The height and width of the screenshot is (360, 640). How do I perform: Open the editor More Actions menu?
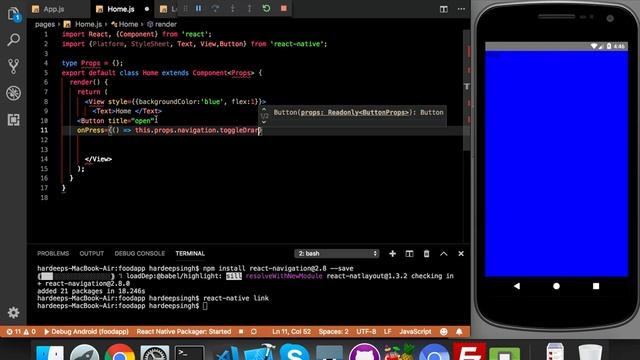pyautogui.click(x=461, y=9)
